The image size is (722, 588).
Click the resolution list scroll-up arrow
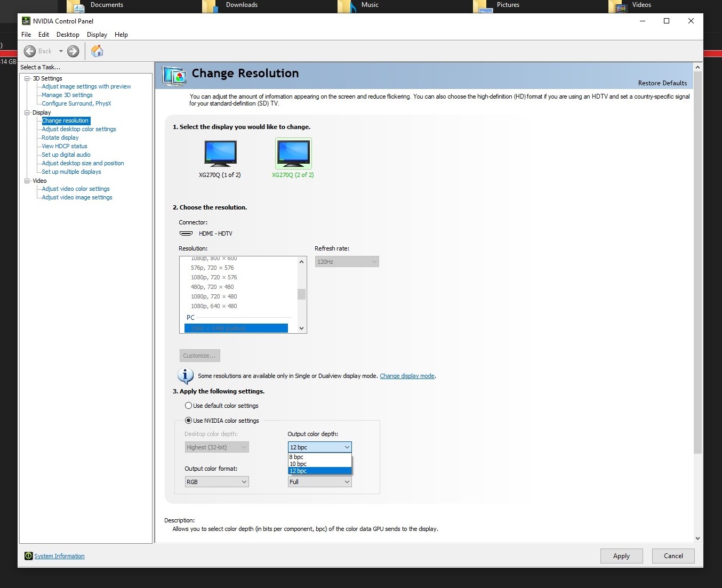[302, 262]
